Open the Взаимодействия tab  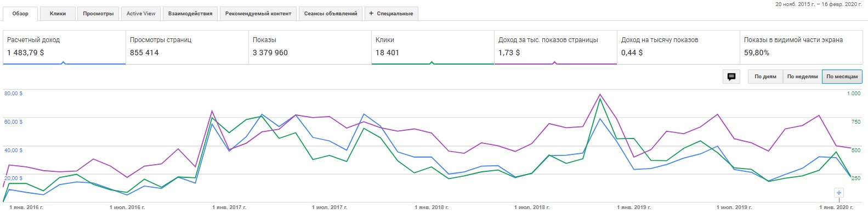click(x=190, y=14)
